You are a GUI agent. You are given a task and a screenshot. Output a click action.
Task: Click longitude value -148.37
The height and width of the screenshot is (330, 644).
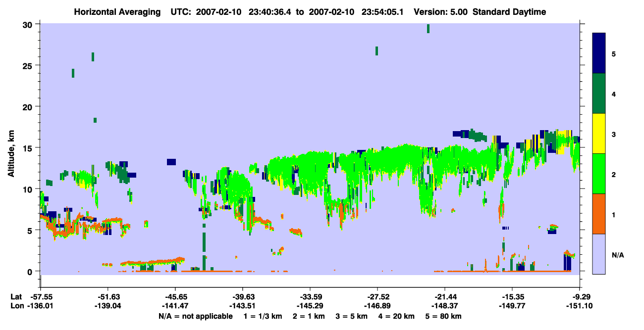click(x=445, y=306)
